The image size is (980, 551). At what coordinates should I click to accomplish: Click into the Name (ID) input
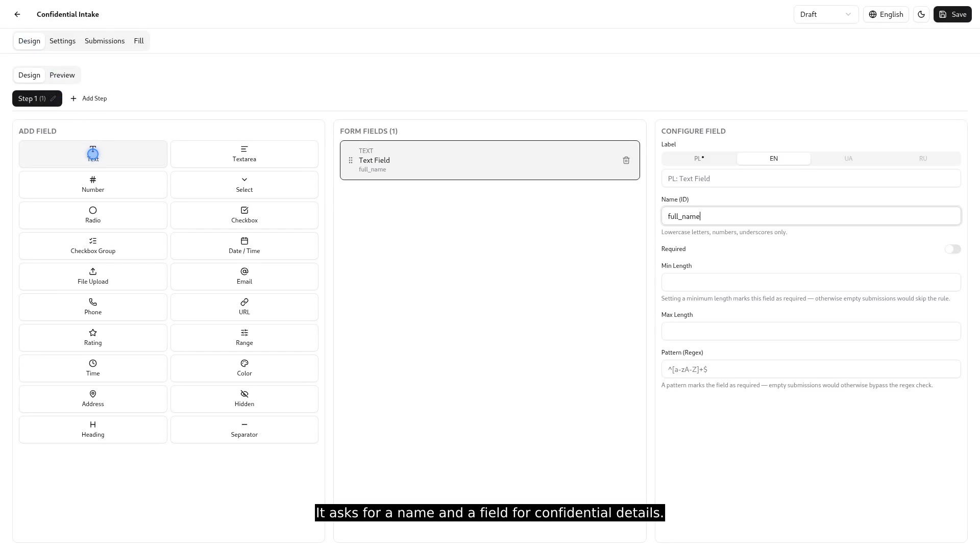click(x=811, y=216)
